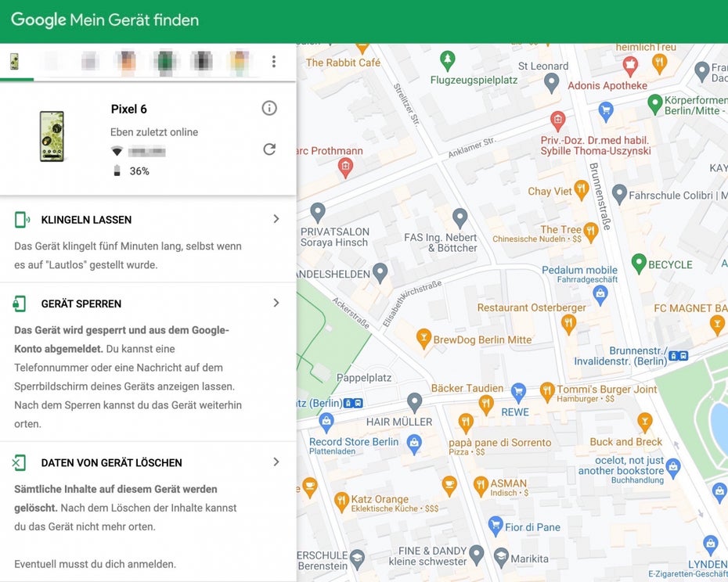Click the Sybille Thoma-Uszynski doctor marker
728x582 pixels.
tap(557, 121)
